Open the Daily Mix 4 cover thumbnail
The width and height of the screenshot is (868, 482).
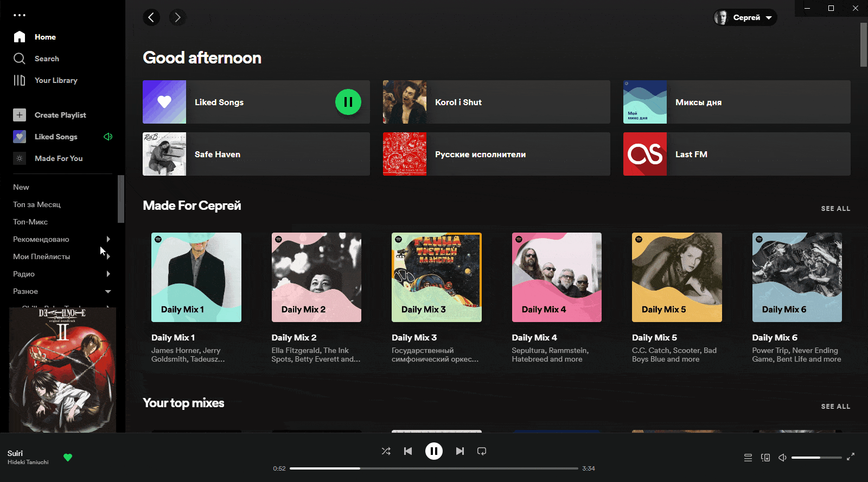point(557,277)
